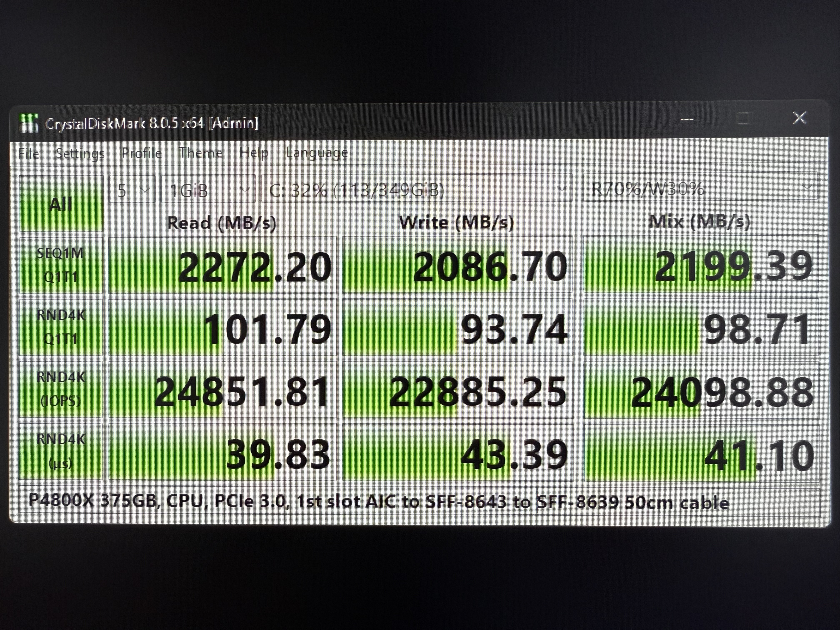Viewport: 840px width, 630px height.
Task: Start the RND4K Q1T1 test
Action: click(x=61, y=327)
